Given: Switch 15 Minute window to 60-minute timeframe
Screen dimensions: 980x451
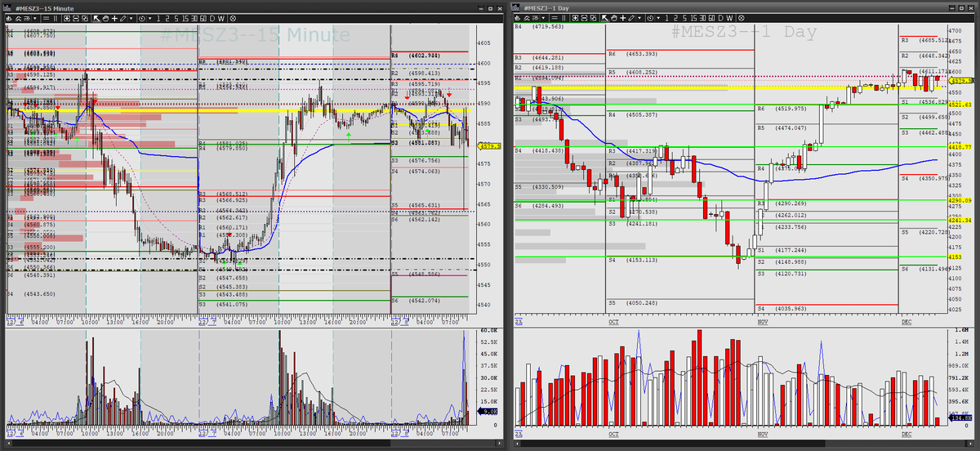Looking at the screenshot, I should click(x=203, y=18).
